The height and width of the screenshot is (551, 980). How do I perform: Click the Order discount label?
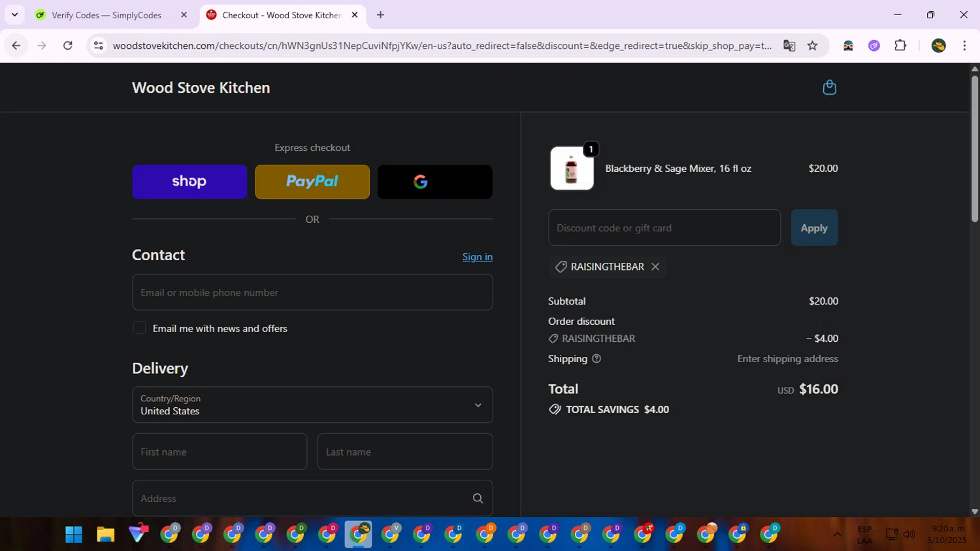581,322
